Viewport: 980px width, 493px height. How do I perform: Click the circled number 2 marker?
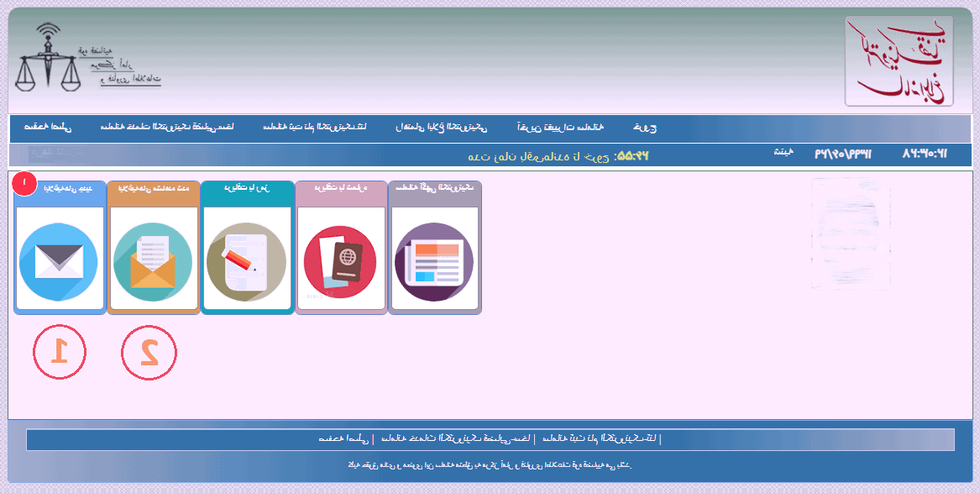pos(149,351)
